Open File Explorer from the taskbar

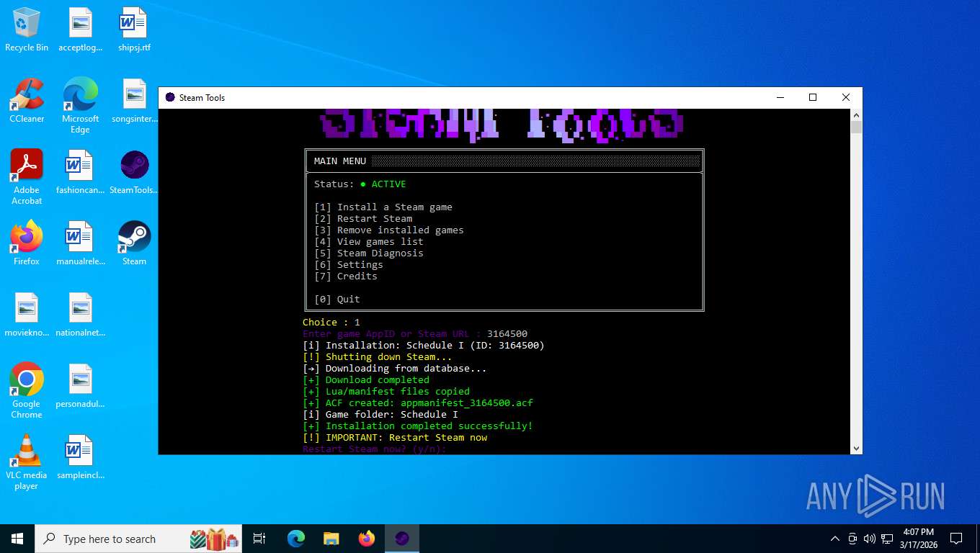pyautogui.click(x=331, y=539)
